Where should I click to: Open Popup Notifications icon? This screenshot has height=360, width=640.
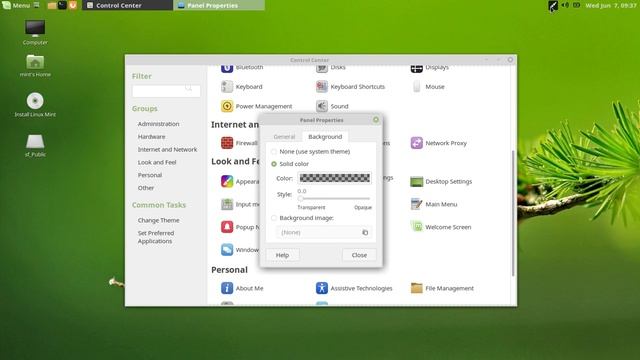click(227, 227)
